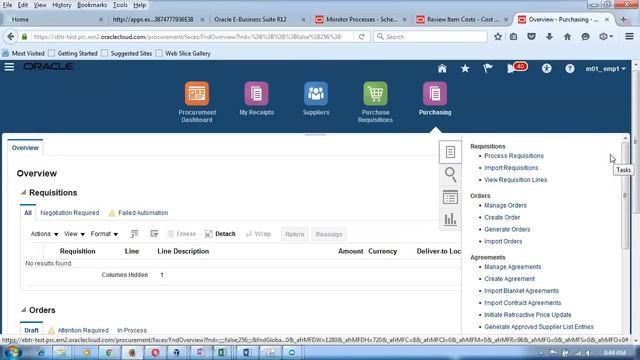Open the Firefox hamburger menu
This screenshot has height=360, width=640.
tap(629, 37)
